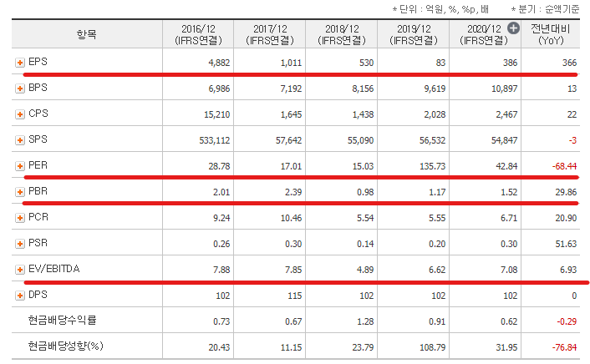The height and width of the screenshot is (364, 590).
Task: Expand the PBR row plus icon
Action: pyautogui.click(x=20, y=192)
